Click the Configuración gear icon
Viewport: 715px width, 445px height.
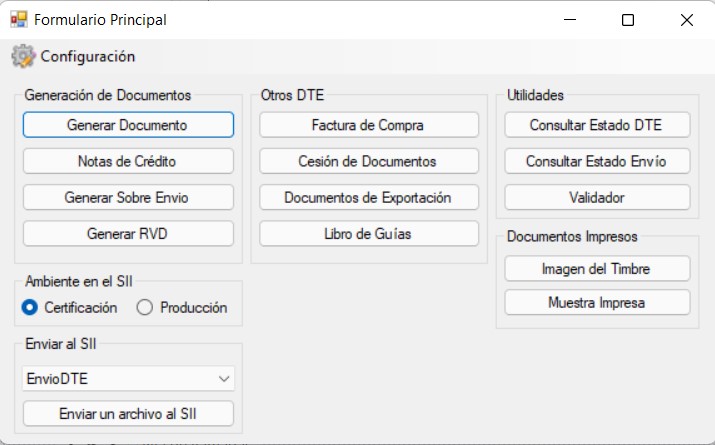23,56
